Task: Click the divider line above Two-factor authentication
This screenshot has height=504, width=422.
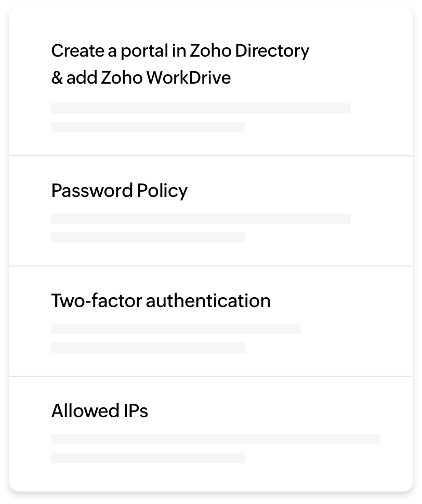Action: (211, 266)
